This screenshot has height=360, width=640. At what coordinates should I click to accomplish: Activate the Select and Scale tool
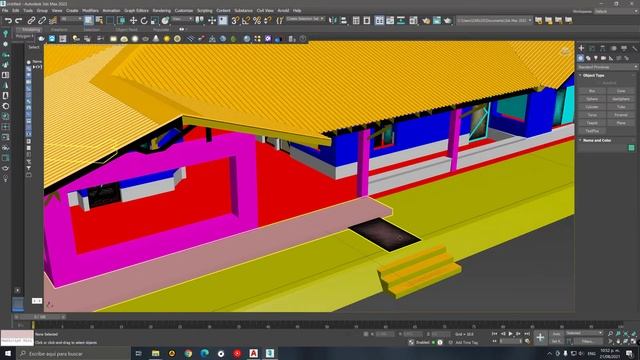(x=155, y=20)
